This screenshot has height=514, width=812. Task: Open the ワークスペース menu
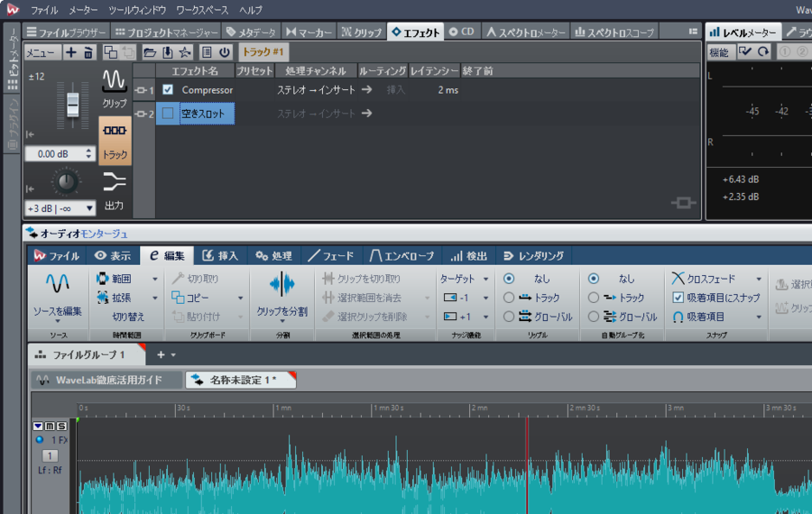202,10
